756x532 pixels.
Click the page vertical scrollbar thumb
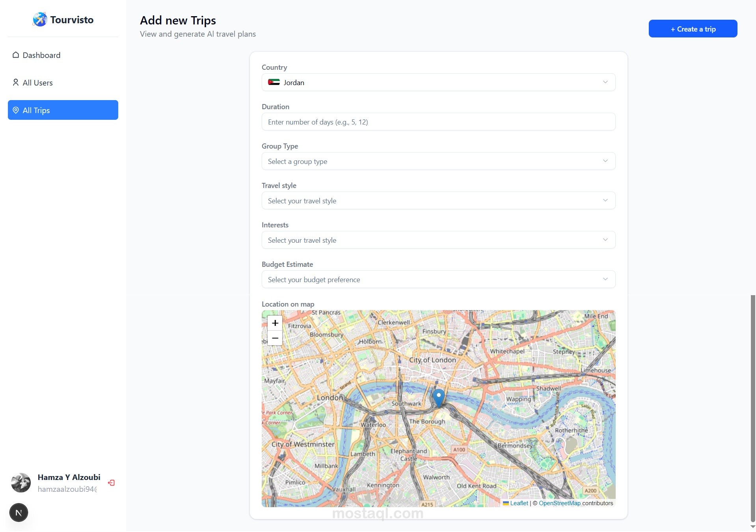click(x=753, y=408)
